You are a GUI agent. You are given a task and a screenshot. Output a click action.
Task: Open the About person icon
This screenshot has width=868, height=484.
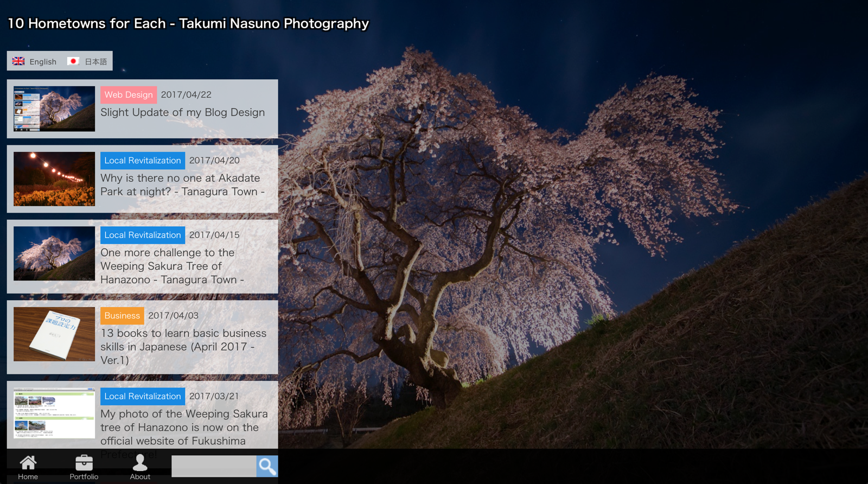click(x=140, y=463)
